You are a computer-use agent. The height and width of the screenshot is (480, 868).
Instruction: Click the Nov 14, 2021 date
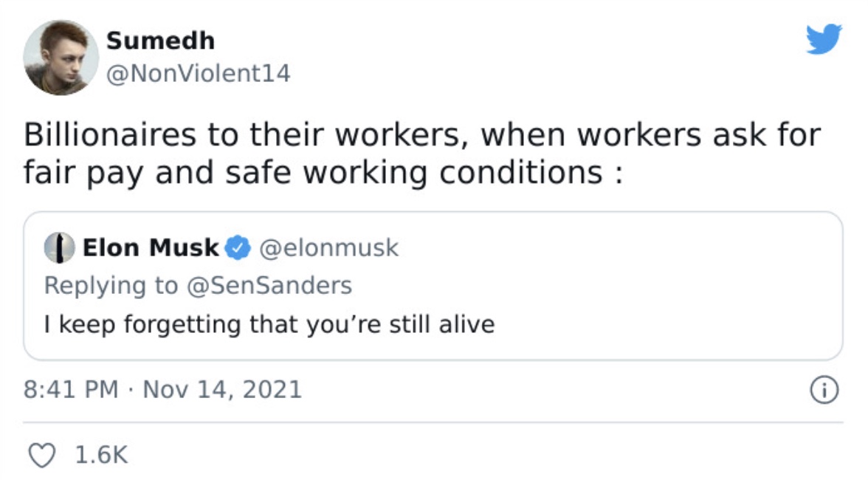click(x=223, y=389)
